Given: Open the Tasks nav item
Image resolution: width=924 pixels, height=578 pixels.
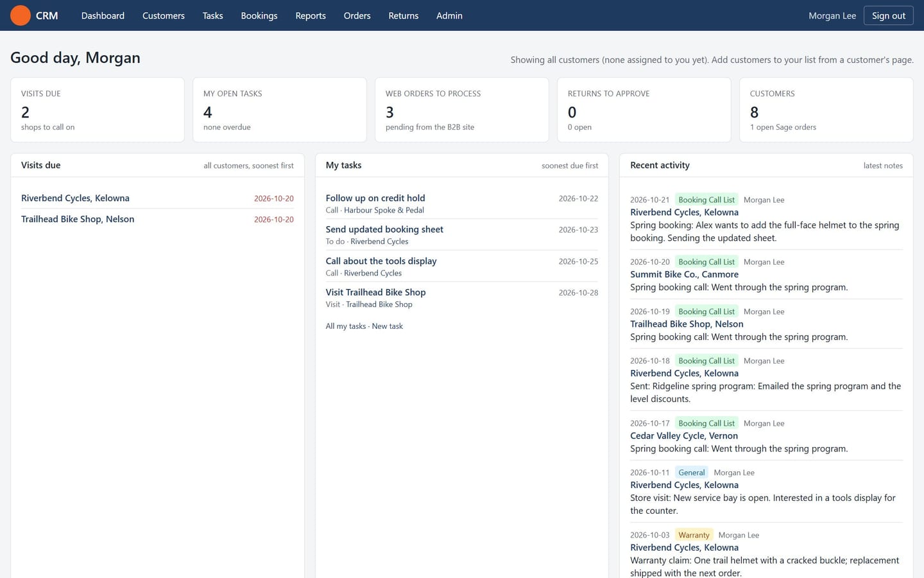Looking at the screenshot, I should click(213, 15).
